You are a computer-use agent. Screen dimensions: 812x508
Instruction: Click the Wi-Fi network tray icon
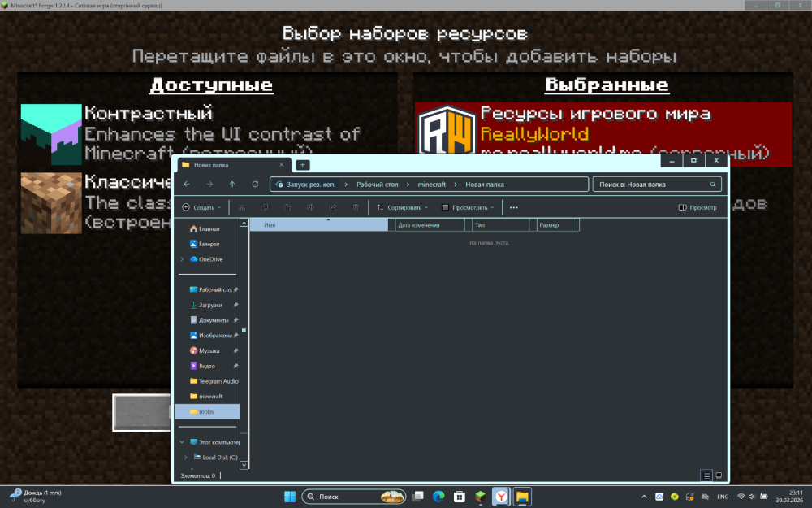point(741,497)
